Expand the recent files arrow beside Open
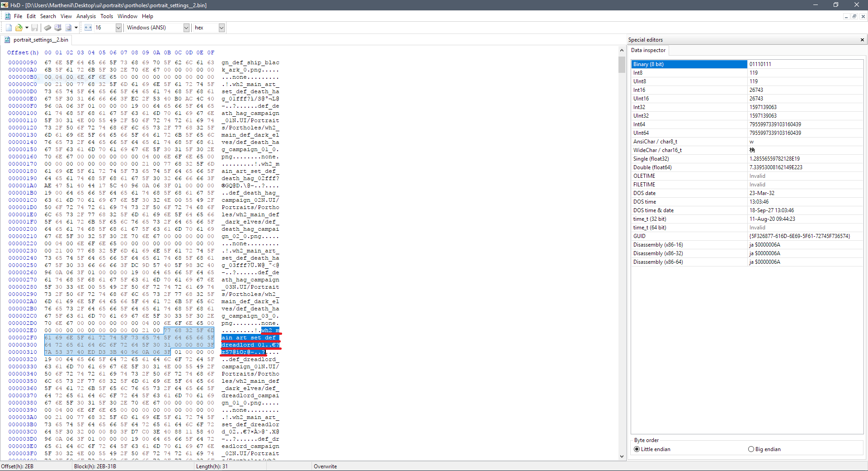This screenshot has width=868, height=471. click(27, 28)
